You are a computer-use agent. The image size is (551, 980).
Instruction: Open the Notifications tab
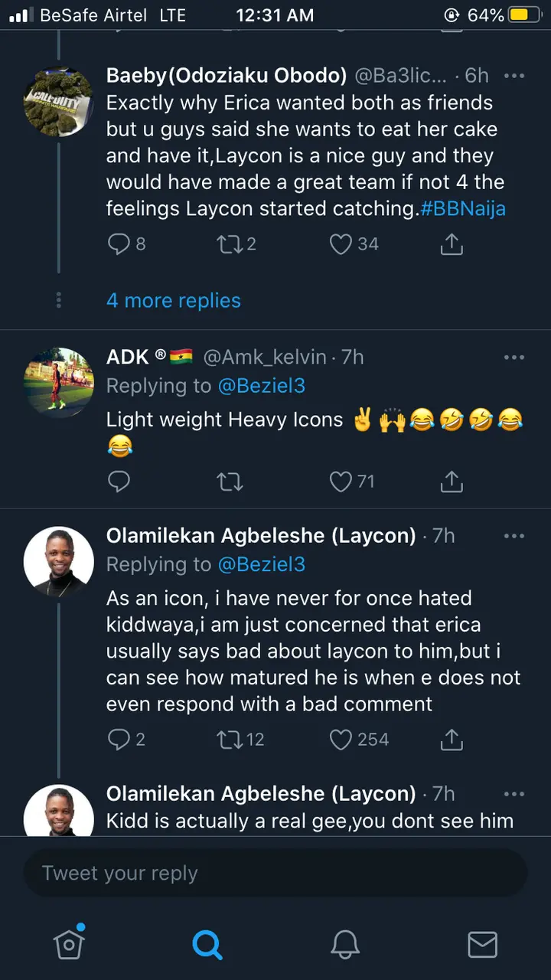click(x=345, y=945)
